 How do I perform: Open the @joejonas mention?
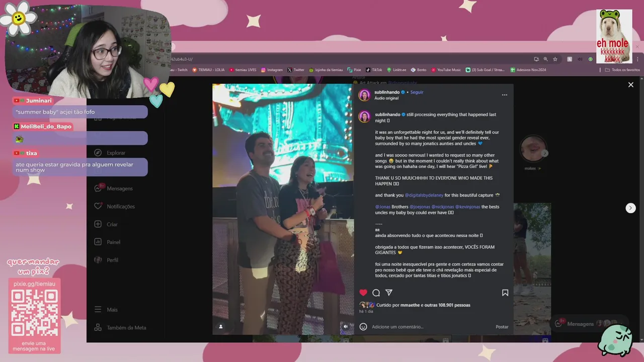pyautogui.click(x=420, y=207)
